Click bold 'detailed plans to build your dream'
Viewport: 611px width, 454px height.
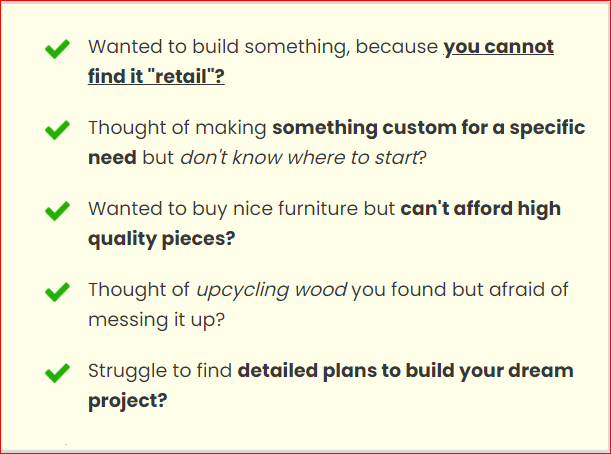(x=405, y=371)
